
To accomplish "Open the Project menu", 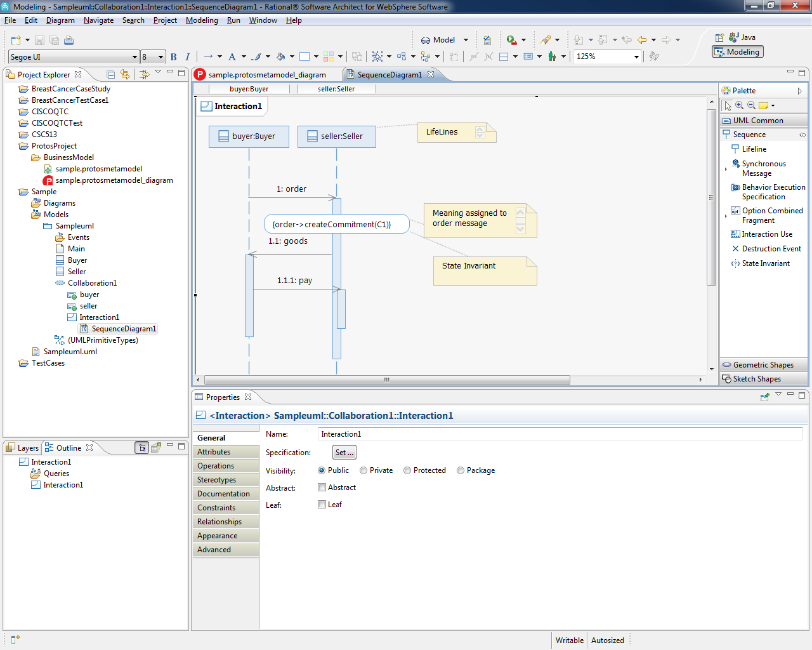I will (x=165, y=20).
